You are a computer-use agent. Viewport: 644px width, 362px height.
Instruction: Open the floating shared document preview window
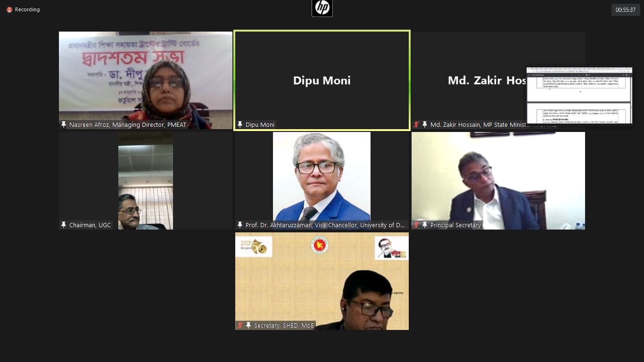click(579, 96)
